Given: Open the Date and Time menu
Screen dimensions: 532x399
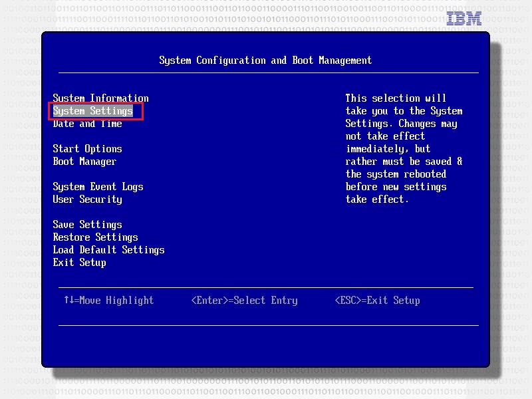Looking at the screenshot, I should click(87, 124).
